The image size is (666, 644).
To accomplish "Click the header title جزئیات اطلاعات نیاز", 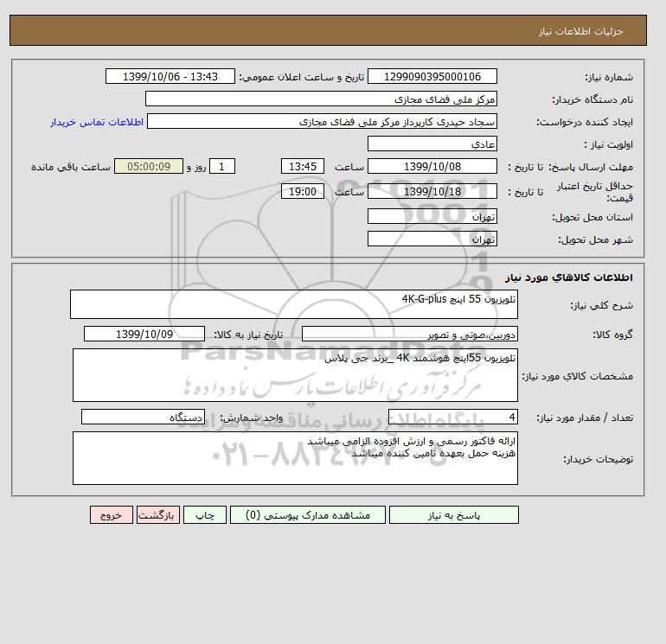I will 581,31.
